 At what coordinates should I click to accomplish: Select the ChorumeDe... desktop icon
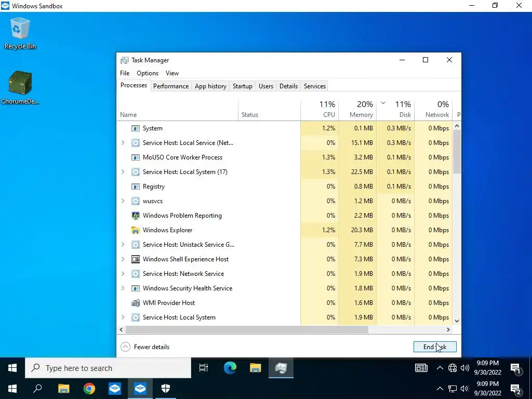20,87
